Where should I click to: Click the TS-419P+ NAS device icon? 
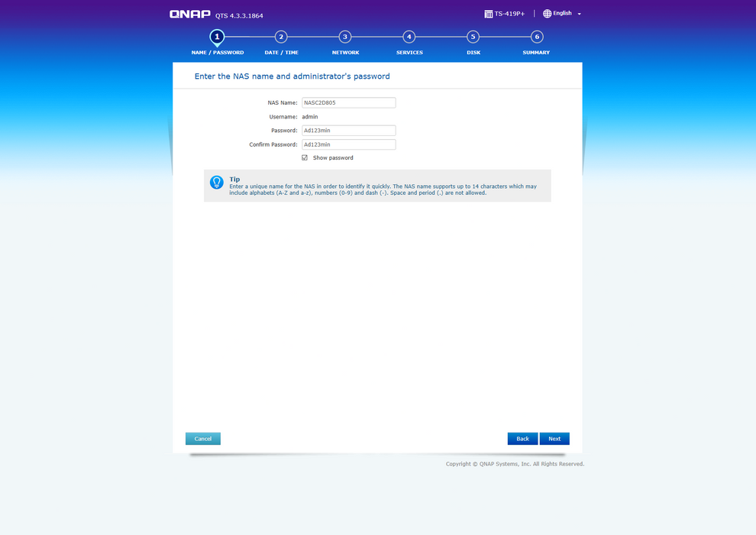click(x=489, y=14)
